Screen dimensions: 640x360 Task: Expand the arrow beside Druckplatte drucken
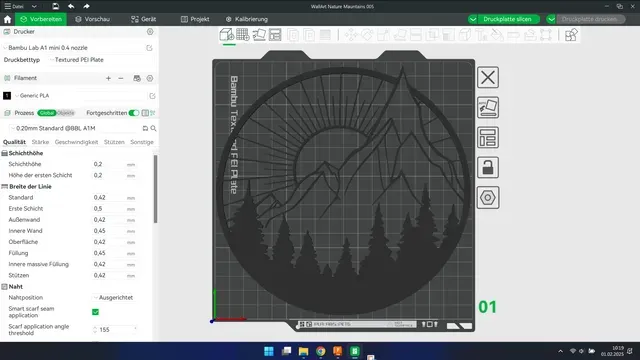coord(551,19)
